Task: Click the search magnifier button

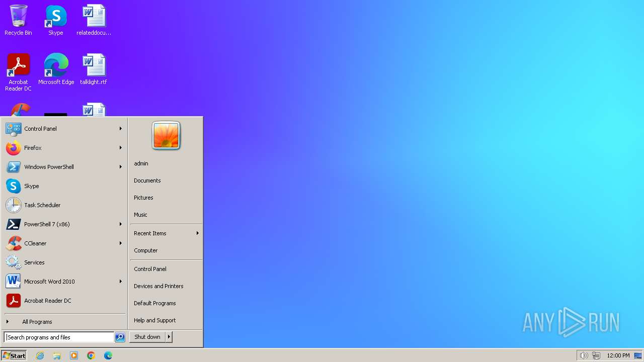Action: [120, 337]
